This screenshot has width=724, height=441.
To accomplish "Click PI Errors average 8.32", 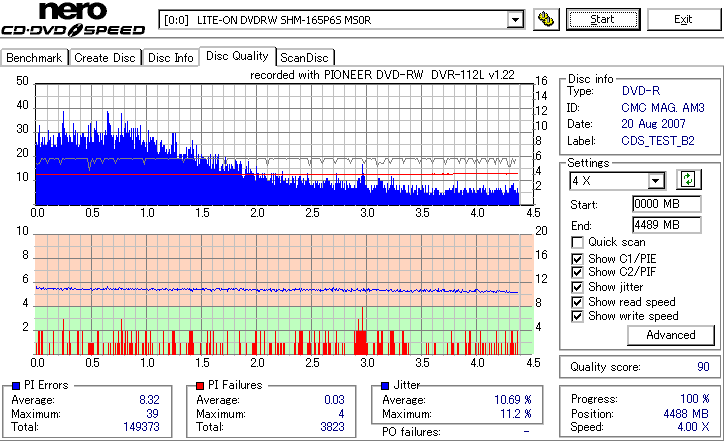I will tap(149, 399).
